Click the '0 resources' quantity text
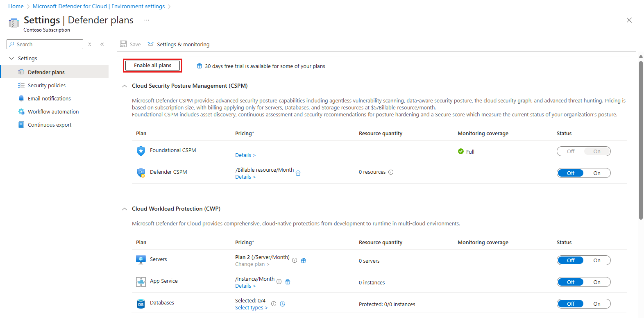The height and width of the screenshot is (318, 644). pyautogui.click(x=372, y=172)
